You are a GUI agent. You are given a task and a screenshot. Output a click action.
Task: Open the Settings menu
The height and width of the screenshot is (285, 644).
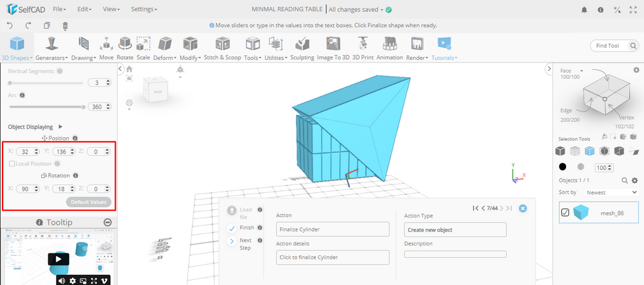pyautogui.click(x=144, y=9)
